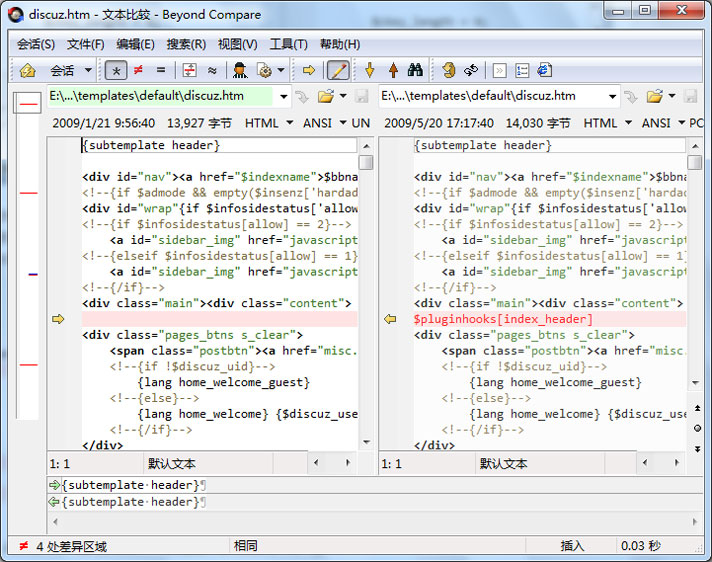Toggle Show Differences not-equal button
The width and height of the screenshot is (712, 562).
tap(138, 70)
